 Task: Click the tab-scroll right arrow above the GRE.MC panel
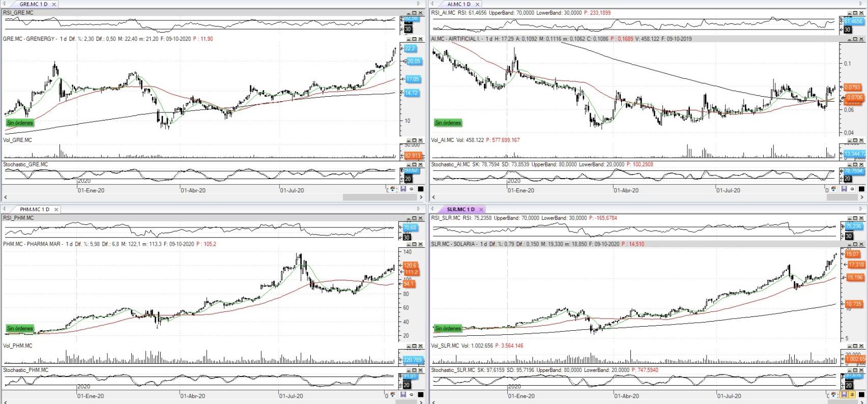coord(419,4)
